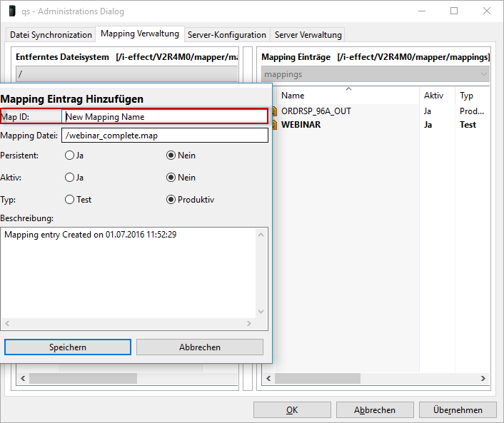Click sort arrow above Name column
This screenshot has width=504, height=423.
click(x=348, y=89)
